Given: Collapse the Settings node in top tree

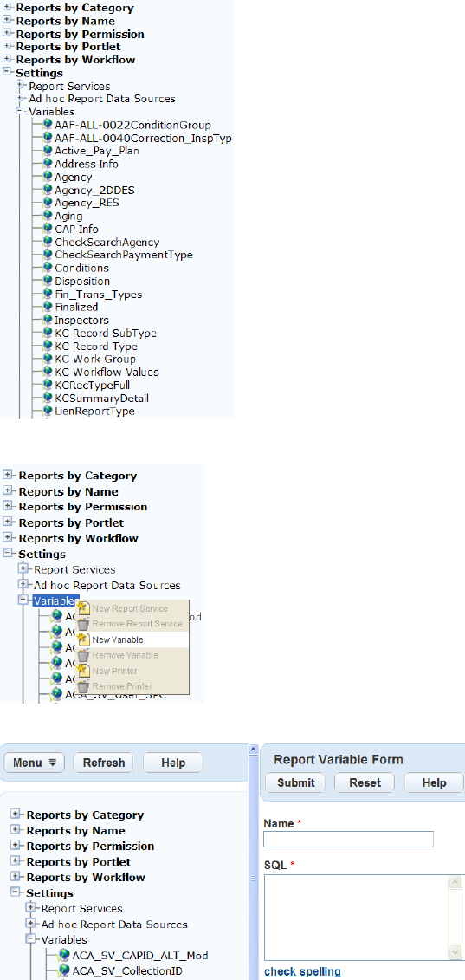Looking at the screenshot, I should 8,73.
